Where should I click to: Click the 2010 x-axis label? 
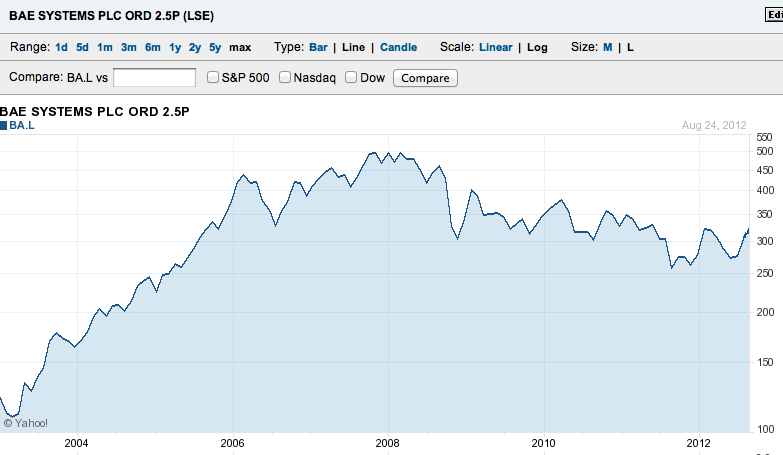(543, 443)
